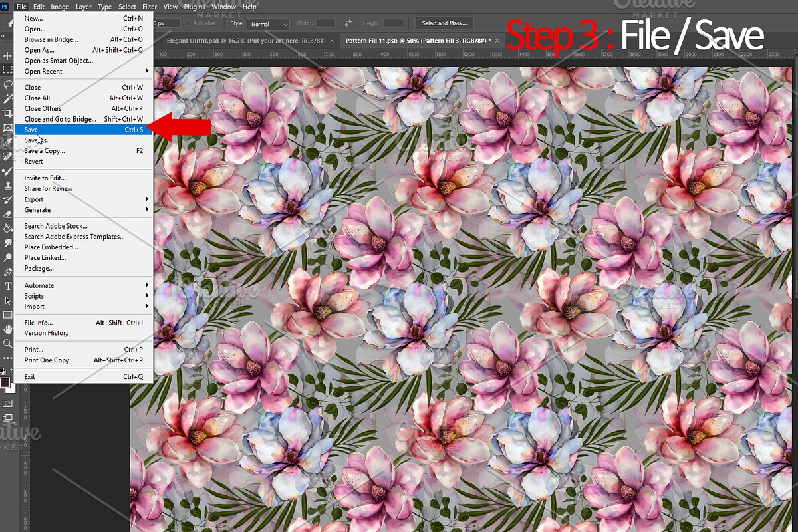Select the Magic Wand tool
The image size is (798, 532).
[x=8, y=98]
